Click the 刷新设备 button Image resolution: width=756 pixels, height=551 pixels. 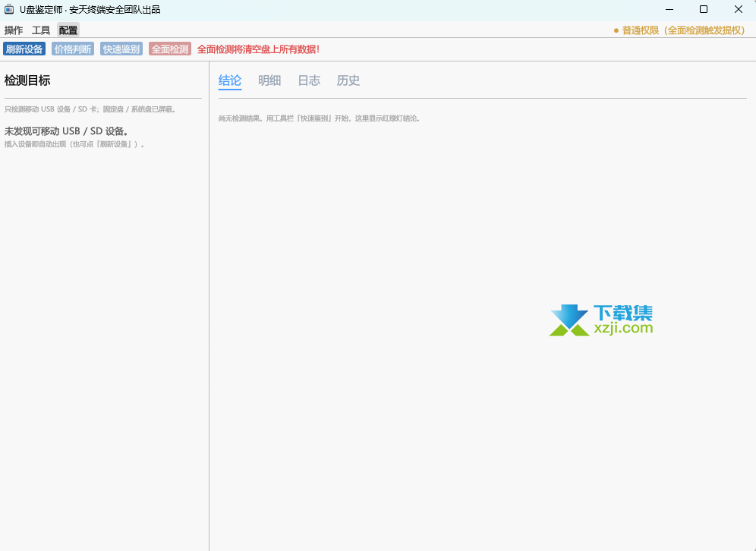tap(24, 49)
